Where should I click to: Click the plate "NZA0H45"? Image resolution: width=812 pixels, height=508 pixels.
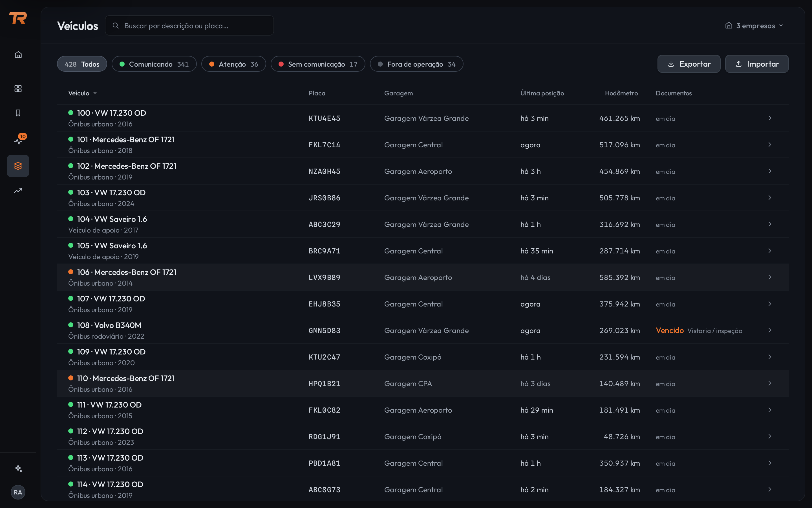[x=325, y=171]
